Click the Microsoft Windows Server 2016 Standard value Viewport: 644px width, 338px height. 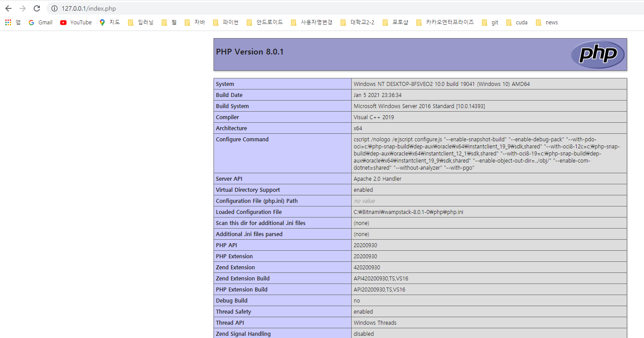click(419, 106)
